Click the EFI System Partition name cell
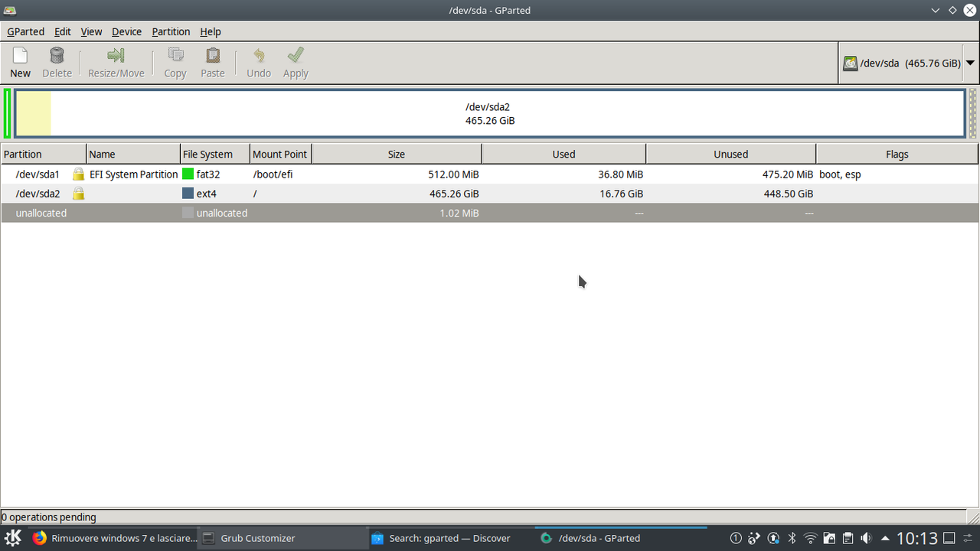Image resolution: width=980 pixels, height=551 pixels. point(134,174)
